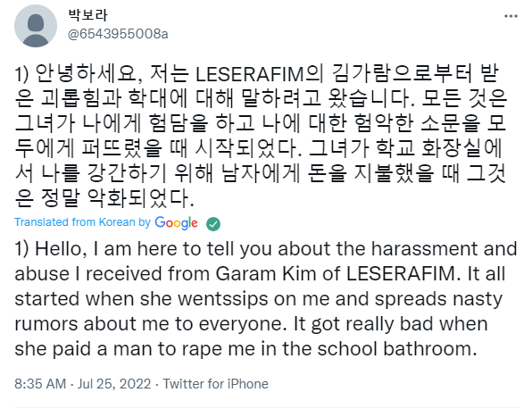This screenshot has height=409, width=532.
Task: Click the divider line below the timestamp
Action: coord(267,407)
